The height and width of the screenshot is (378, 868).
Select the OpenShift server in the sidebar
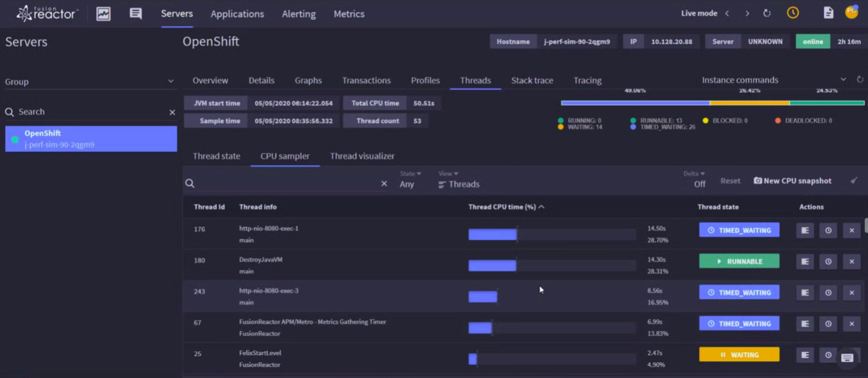point(91,139)
